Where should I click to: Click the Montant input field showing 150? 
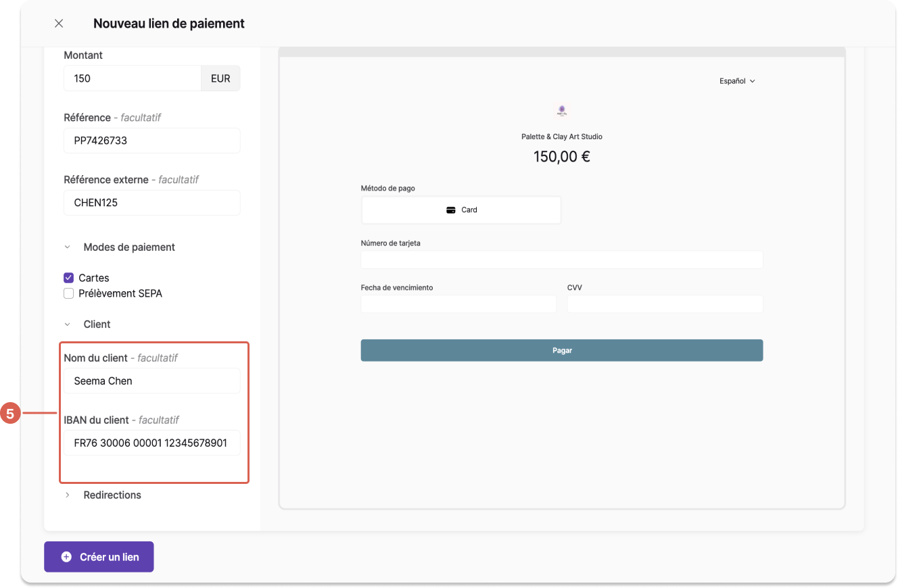(x=133, y=78)
